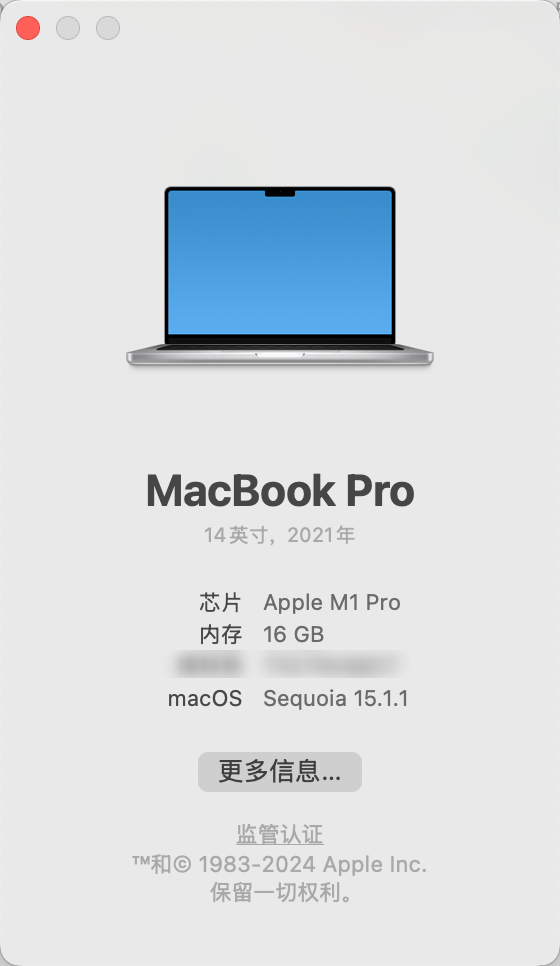Click the 芯片 label
560x966 pixels.
tap(220, 603)
